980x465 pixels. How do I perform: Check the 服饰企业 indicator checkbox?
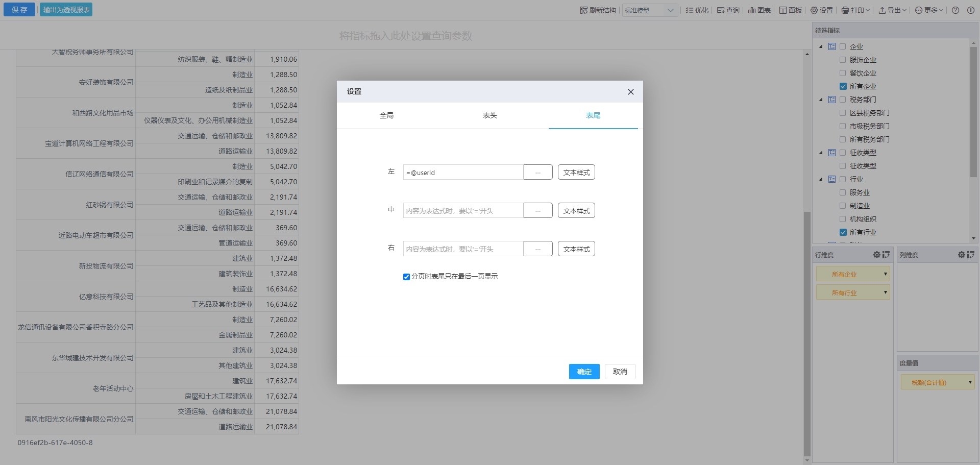click(843, 60)
